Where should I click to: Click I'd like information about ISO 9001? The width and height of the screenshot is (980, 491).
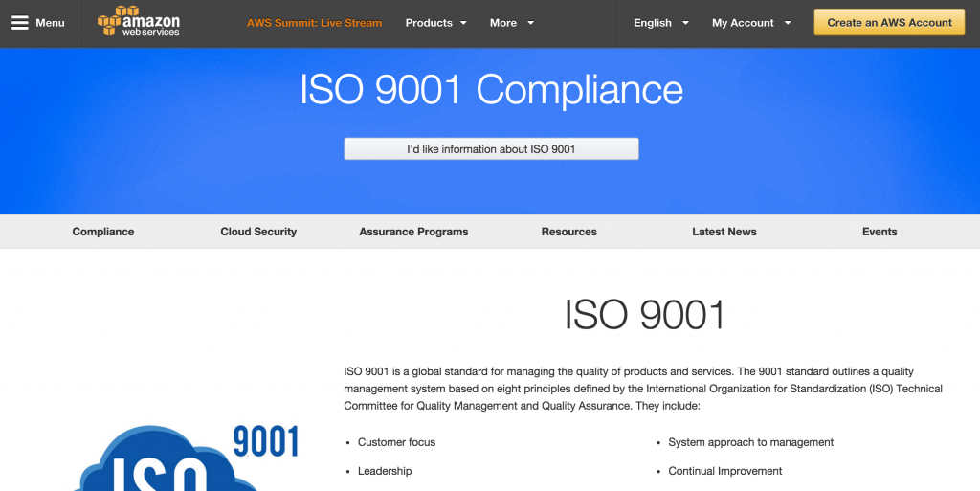[x=491, y=148]
